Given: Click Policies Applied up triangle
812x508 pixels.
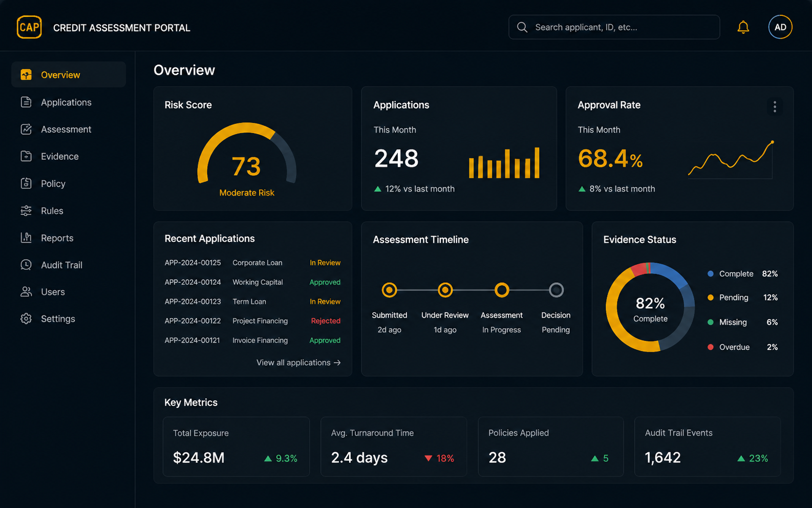Looking at the screenshot, I should pyautogui.click(x=594, y=458).
